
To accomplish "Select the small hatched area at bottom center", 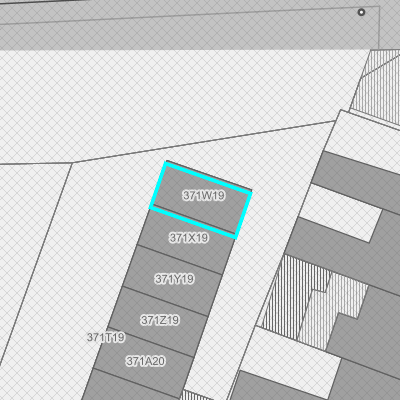I will pyautogui.click(x=192, y=396).
